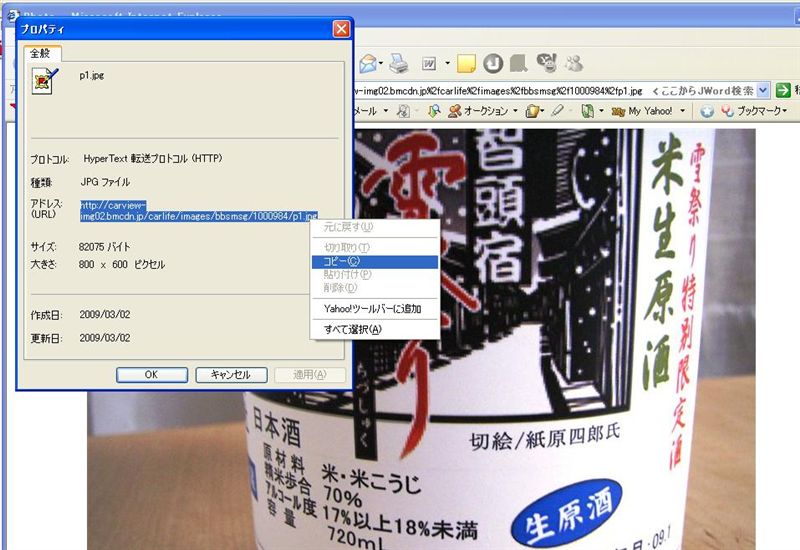Screen dimensions: 800x550
Task: Click the p1.jpg file name text
Action: point(92,76)
